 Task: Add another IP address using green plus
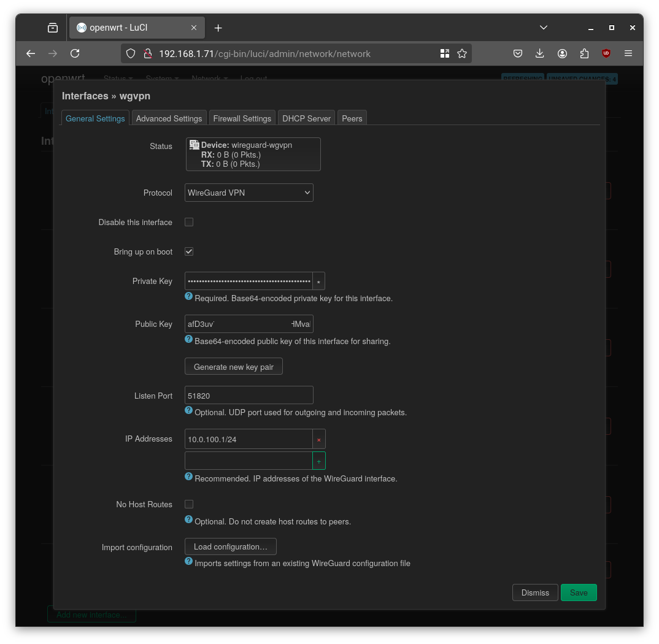coord(318,460)
